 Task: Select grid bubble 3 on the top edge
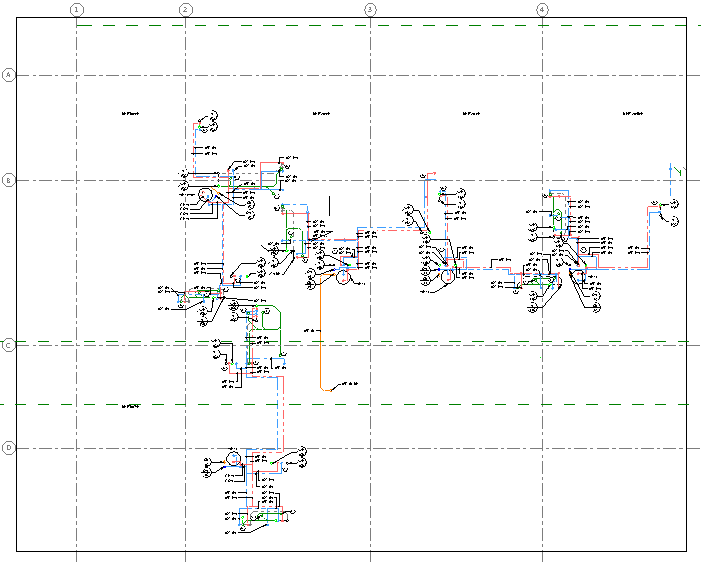(x=370, y=9)
